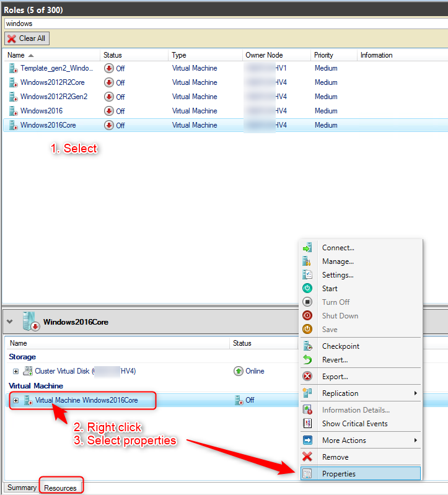This screenshot has height=495, width=448.
Task: Switch to the Resources tab
Action: tap(60, 488)
